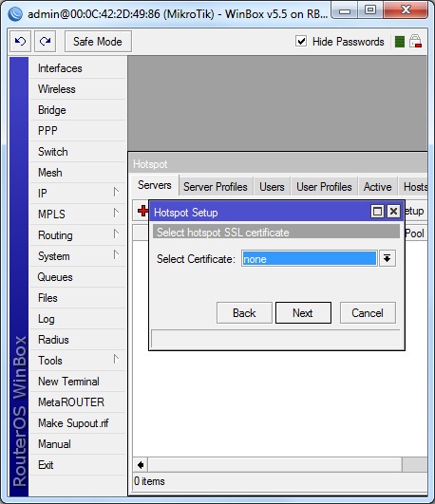The image size is (435, 504).
Task: Click the red plus add icon
Action: click(x=142, y=211)
